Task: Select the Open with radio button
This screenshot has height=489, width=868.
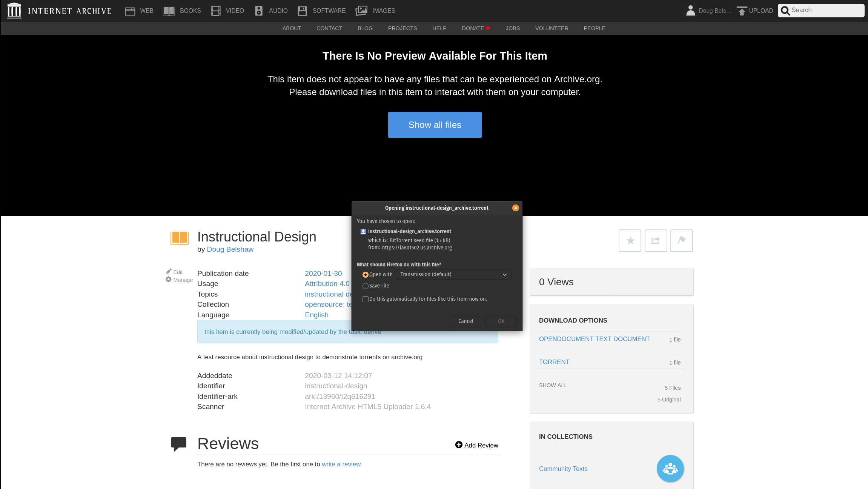Action: tap(365, 275)
